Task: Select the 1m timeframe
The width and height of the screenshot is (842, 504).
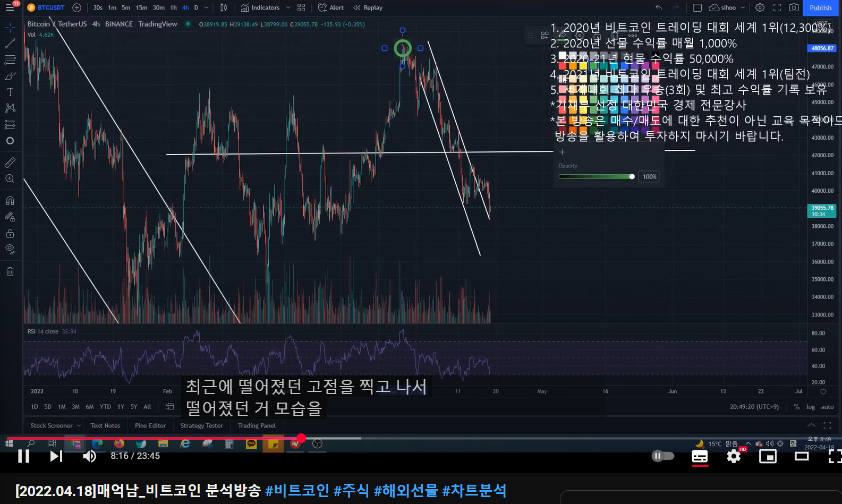Action: coord(112,7)
